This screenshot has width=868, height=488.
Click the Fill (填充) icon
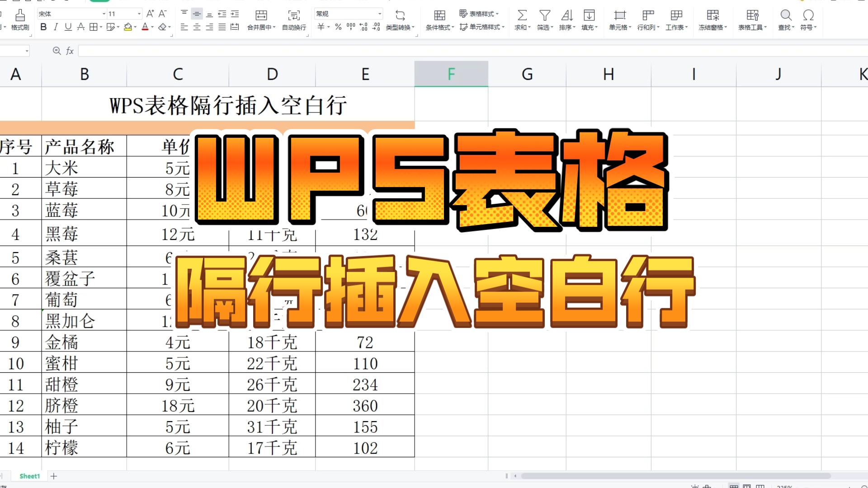[x=589, y=15]
